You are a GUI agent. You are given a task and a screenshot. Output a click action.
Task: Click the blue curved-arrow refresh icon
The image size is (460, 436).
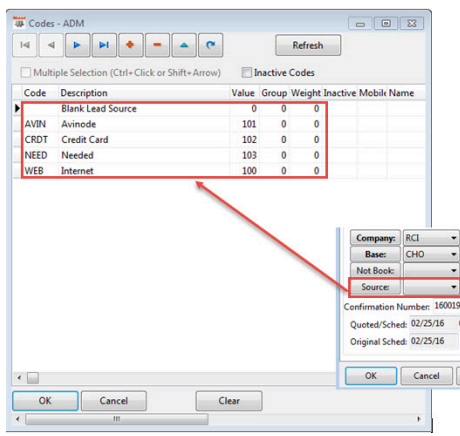coord(210,45)
